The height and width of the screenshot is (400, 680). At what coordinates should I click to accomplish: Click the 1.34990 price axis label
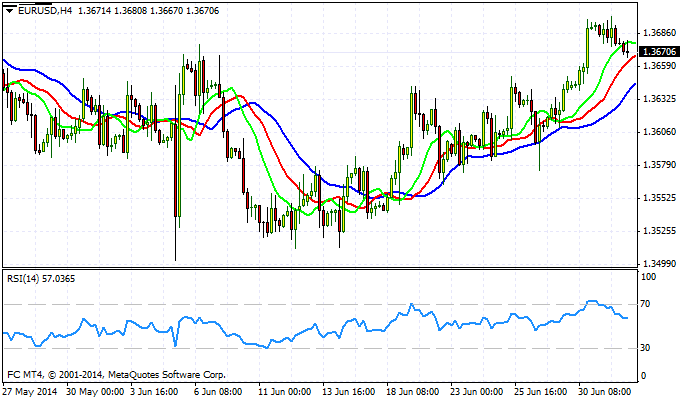tap(660, 263)
